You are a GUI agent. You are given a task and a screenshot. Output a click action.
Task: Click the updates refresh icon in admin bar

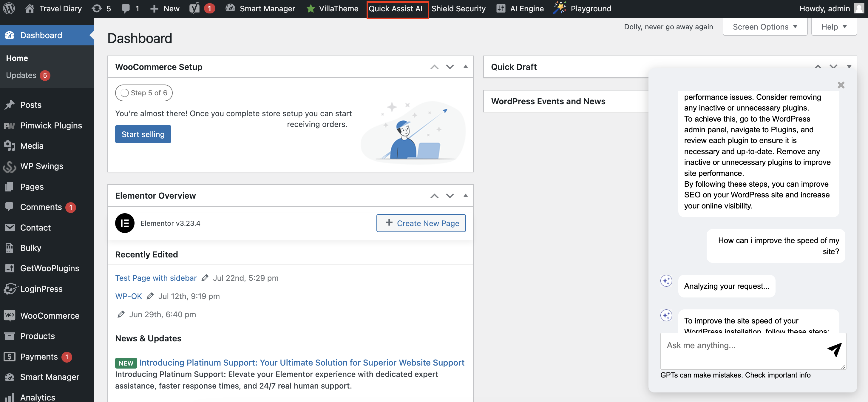tap(97, 8)
